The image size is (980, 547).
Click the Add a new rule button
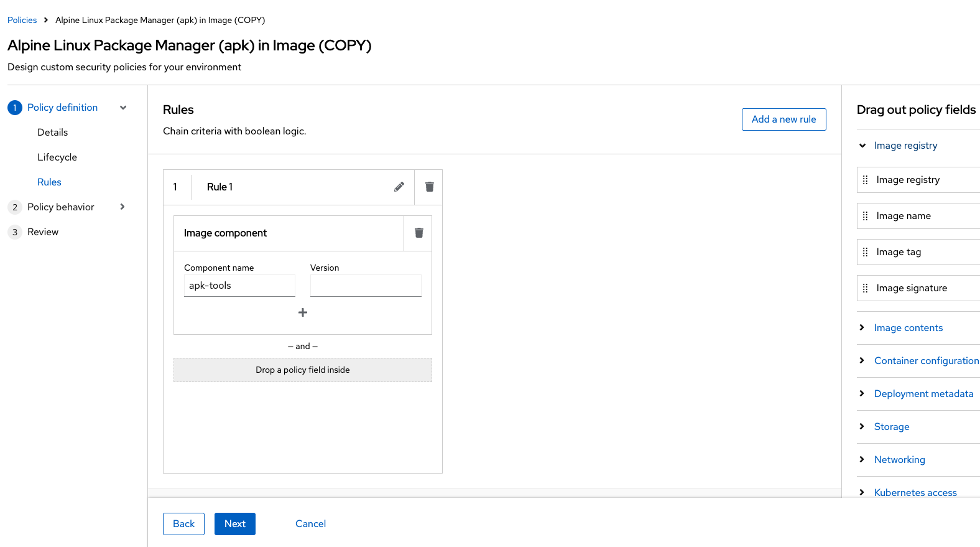784,119
